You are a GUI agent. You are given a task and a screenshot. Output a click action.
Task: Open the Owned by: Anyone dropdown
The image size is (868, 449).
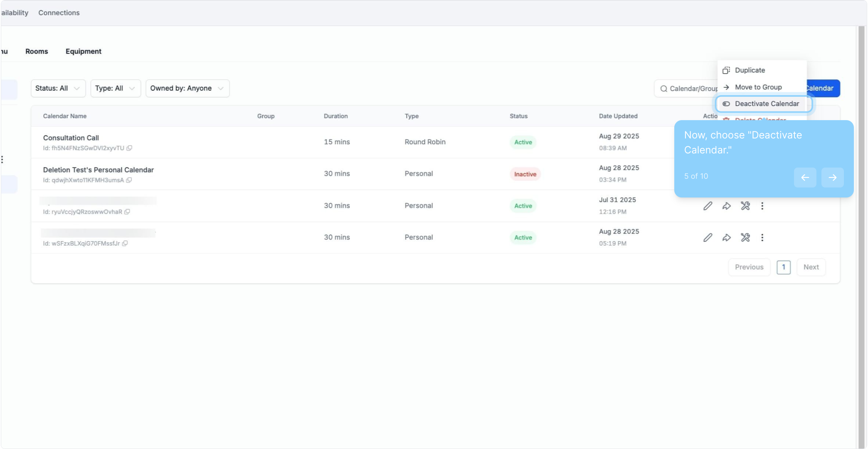(x=187, y=88)
